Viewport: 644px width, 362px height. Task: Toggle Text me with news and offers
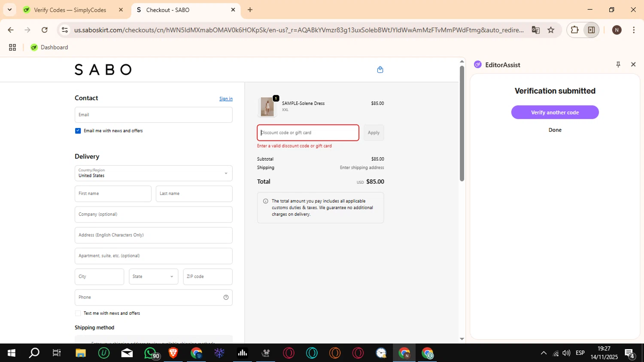(78, 313)
